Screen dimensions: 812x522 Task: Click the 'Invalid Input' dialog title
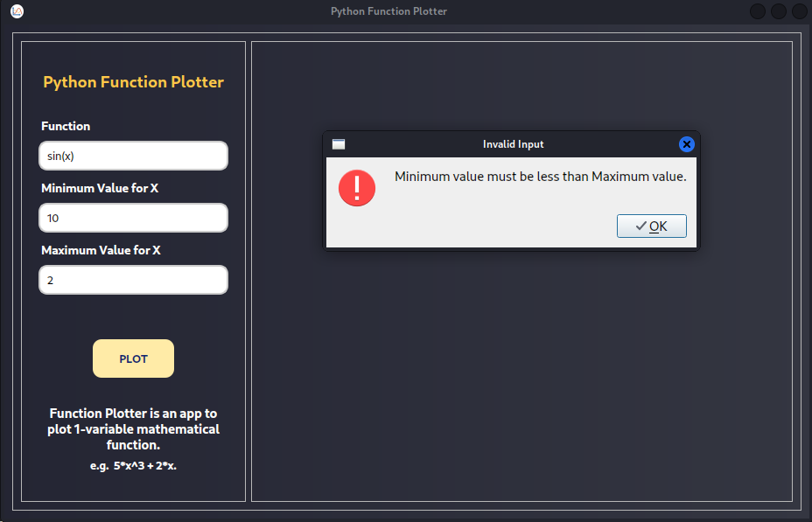pyautogui.click(x=514, y=144)
